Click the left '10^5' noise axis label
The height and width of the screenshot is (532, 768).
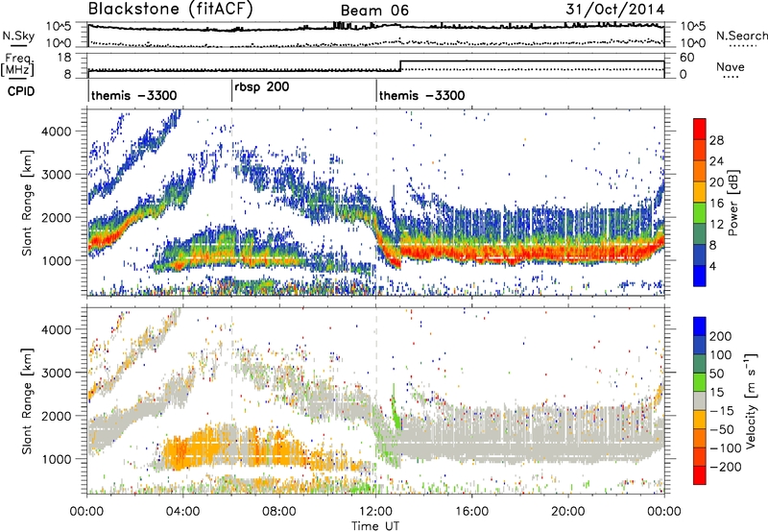59,27
